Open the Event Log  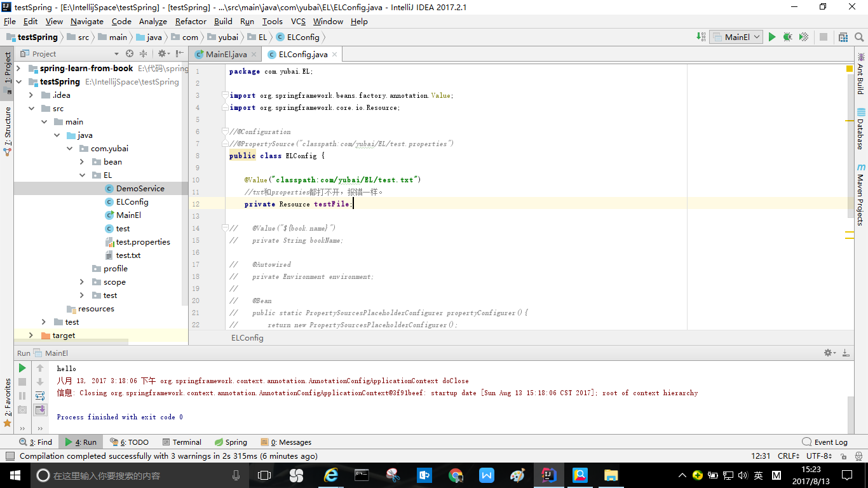[x=825, y=442]
